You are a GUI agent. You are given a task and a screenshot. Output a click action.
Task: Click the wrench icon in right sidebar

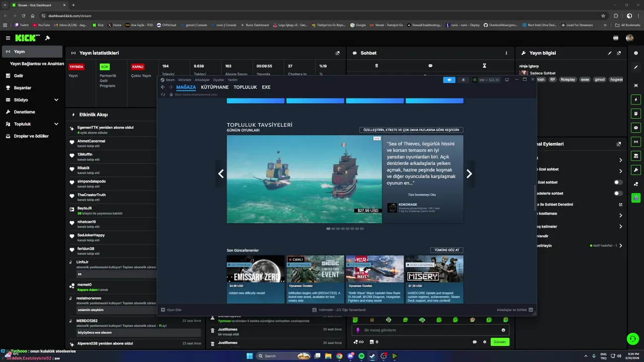point(636,170)
